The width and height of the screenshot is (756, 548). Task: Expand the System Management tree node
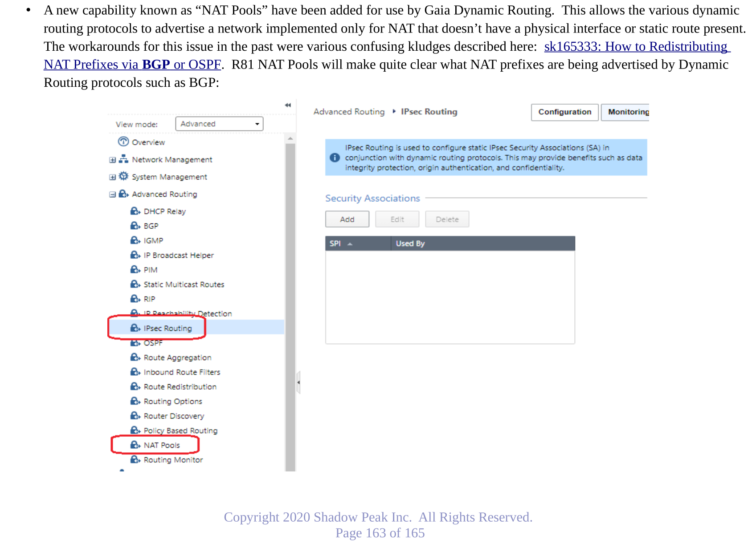[x=112, y=177]
